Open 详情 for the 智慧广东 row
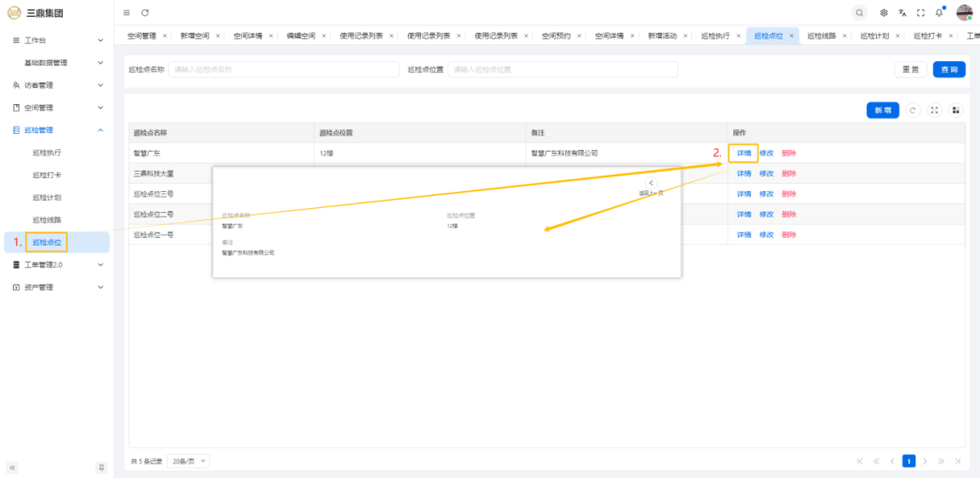980x478 pixels. [744, 153]
